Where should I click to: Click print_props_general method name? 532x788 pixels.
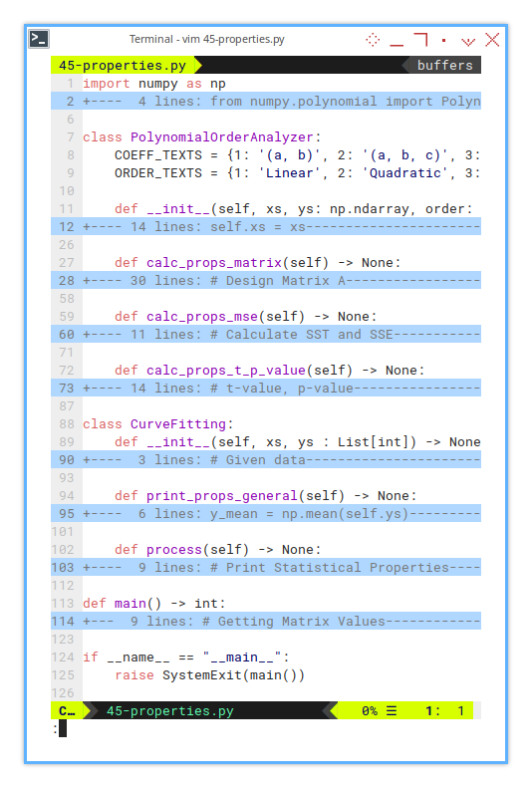coord(222,496)
